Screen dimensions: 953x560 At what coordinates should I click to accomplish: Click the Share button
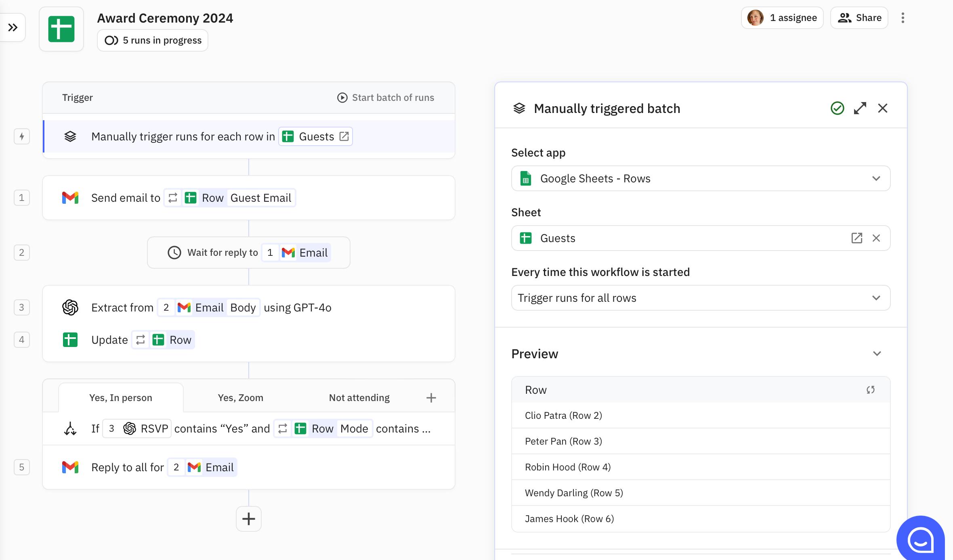(x=859, y=18)
